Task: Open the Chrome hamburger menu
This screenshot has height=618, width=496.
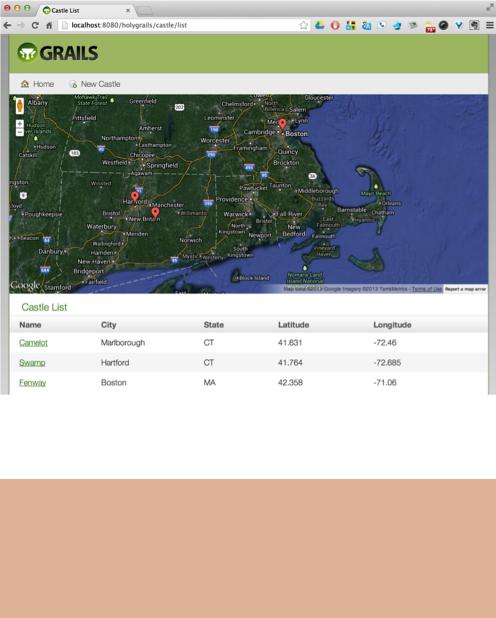Action: [489, 25]
